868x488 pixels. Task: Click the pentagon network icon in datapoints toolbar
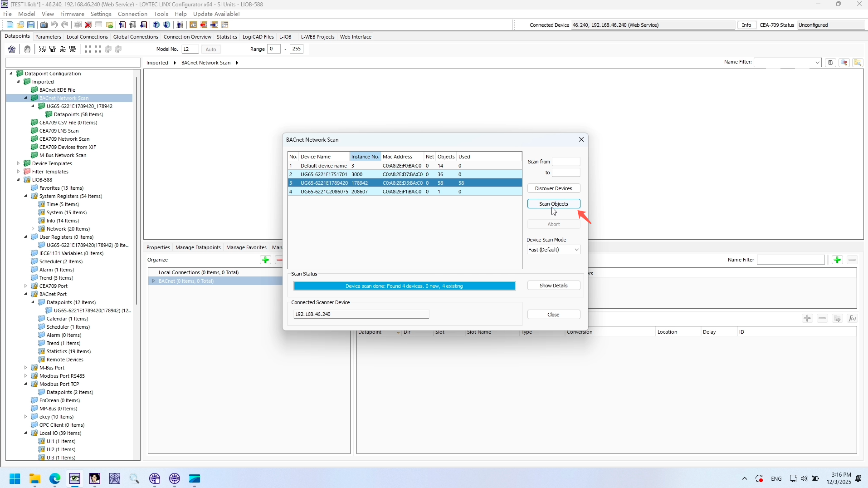tap(12, 49)
